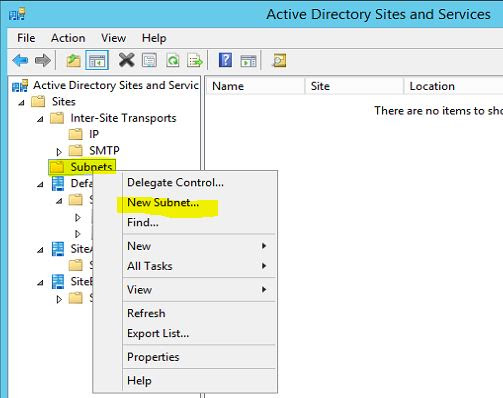Click the Subnets folder icon
Viewport: 503px width, 398px height.
[x=57, y=167]
